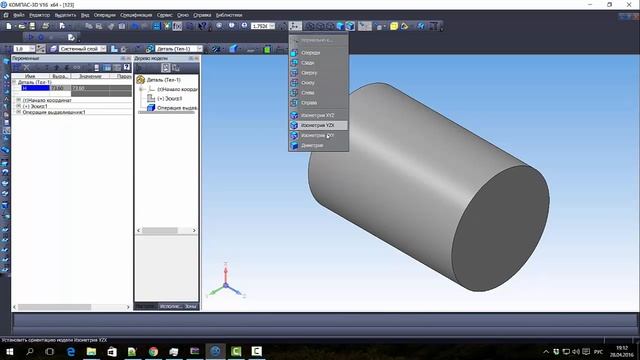Click the green rebuild icon in the toolbar
Screen dimensions: 640x360
point(267,49)
